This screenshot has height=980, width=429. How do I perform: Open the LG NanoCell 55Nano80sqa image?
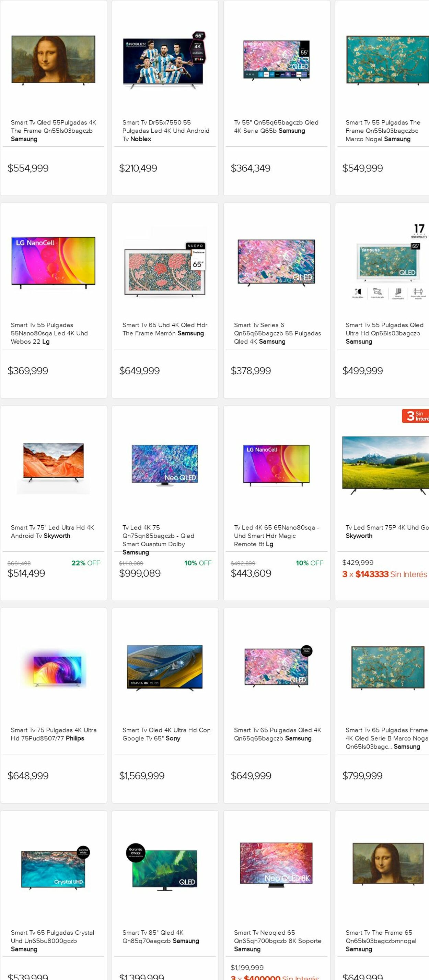coord(53,263)
